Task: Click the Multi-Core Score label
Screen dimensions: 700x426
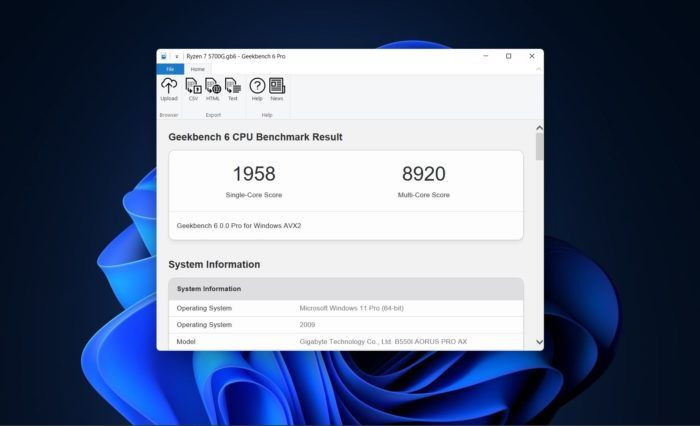Action: coord(424,195)
